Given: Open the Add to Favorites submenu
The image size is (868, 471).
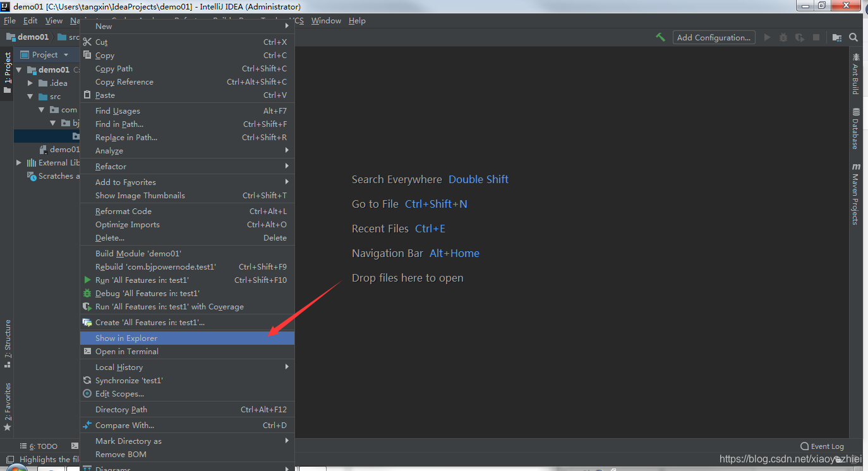Looking at the screenshot, I should (187, 182).
